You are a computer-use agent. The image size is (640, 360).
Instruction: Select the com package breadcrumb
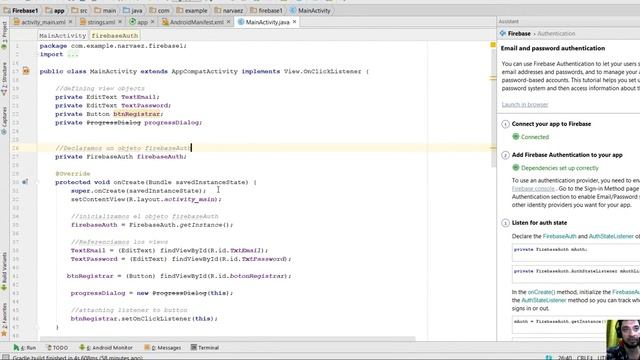click(159, 10)
